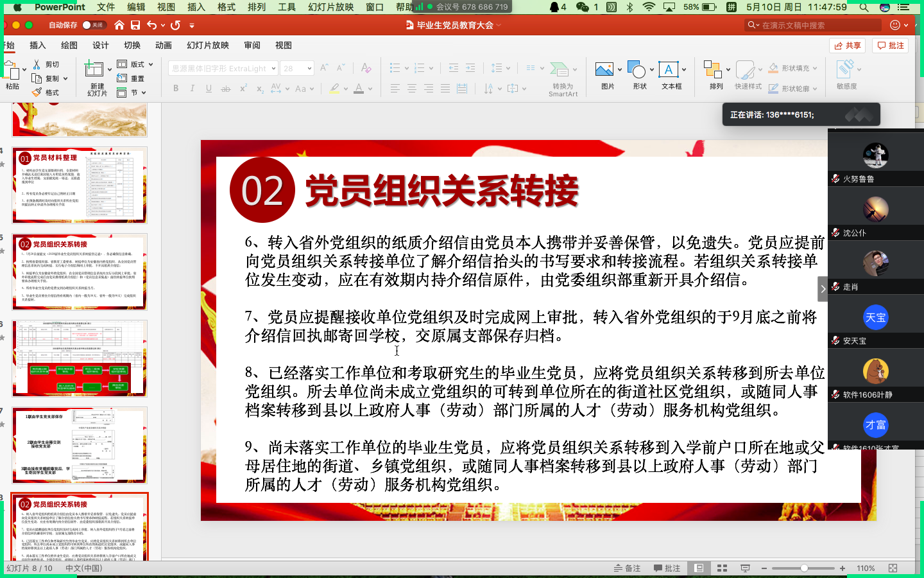Select the slide thumbnail with green flowchart
Screen dimensions: 924x578
[x=80, y=358]
